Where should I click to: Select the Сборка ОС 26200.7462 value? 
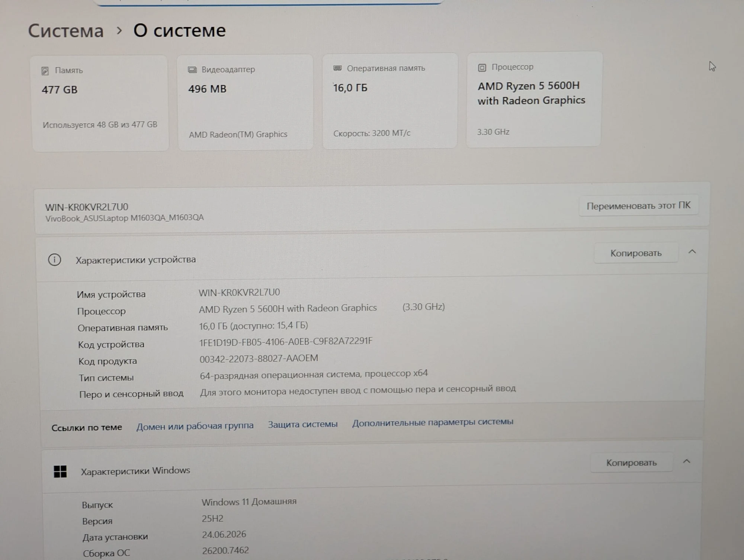point(225,550)
